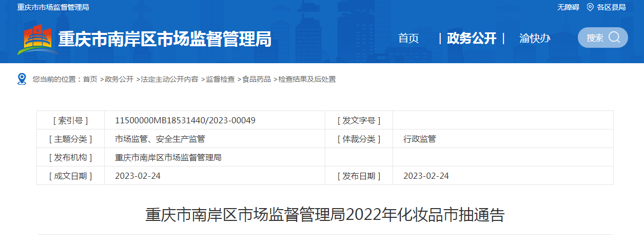The height and width of the screenshot is (242, 644).
Task: Click the 成文日期 value 2023-02-24
Action: [138, 176]
